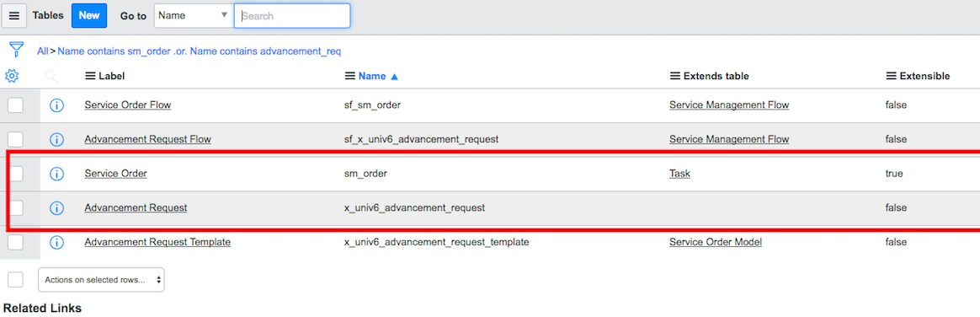Select the Service Order Flow row checkbox

(16, 105)
